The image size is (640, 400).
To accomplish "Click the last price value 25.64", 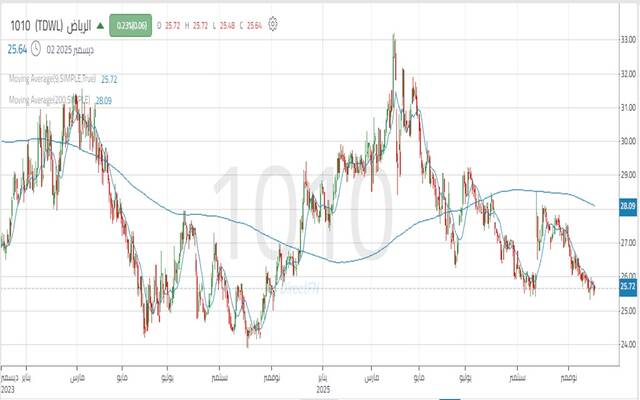I will (x=17, y=47).
